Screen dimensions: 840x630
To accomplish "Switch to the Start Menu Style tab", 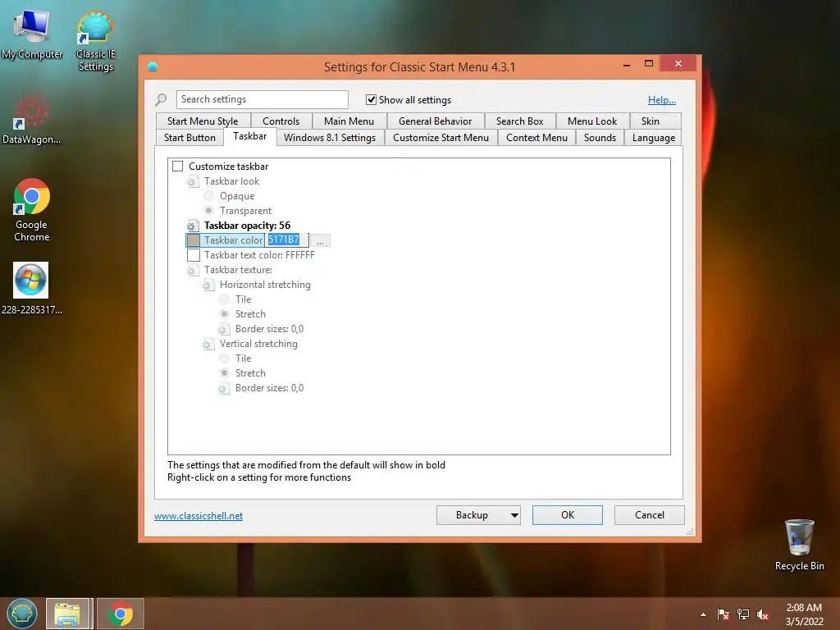I will point(203,121).
